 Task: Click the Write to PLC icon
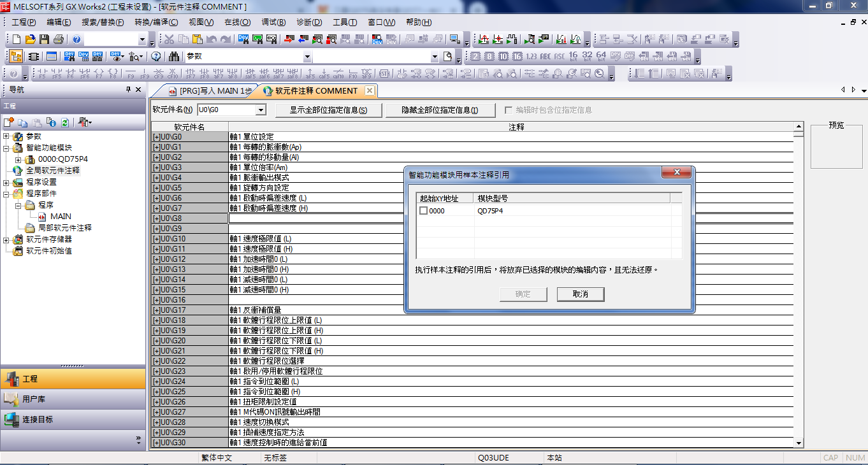(x=289, y=39)
